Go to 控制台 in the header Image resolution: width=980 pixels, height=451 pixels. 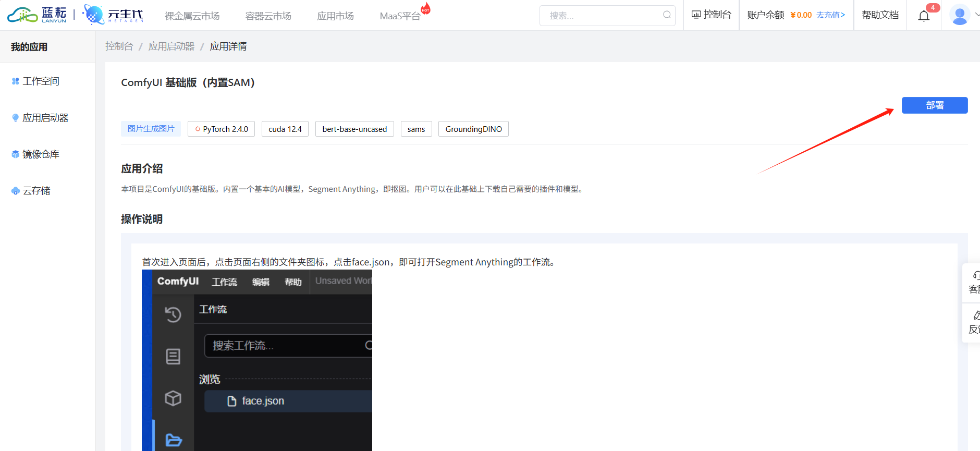[712, 15]
